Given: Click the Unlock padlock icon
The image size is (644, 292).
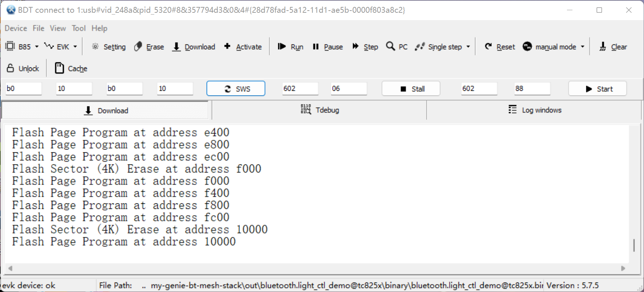Looking at the screenshot, I should pyautogui.click(x=11, y=69).
